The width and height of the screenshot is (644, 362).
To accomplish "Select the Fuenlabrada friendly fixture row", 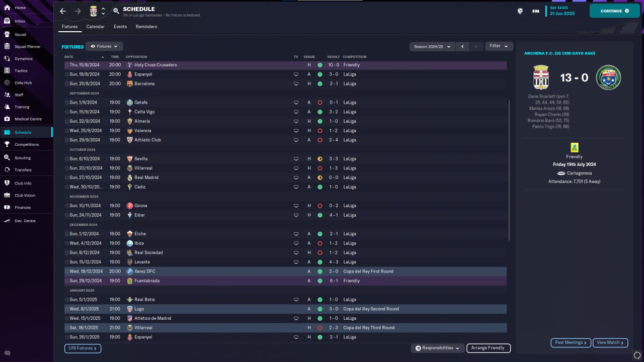I will [x=285, y=281].
